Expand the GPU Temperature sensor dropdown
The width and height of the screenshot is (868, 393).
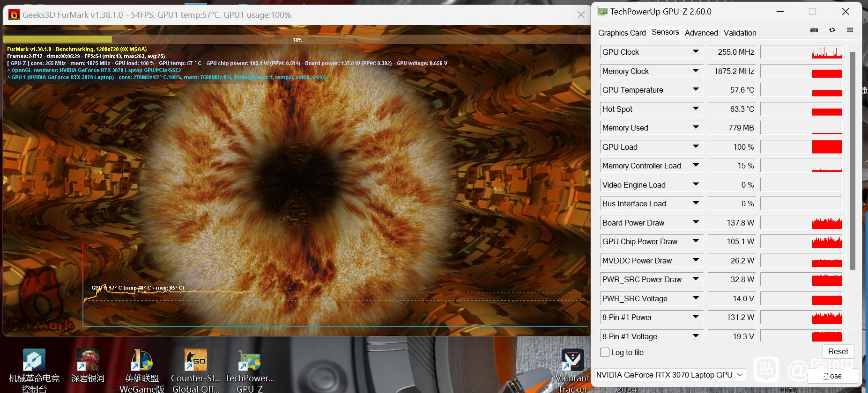pos(696,89)
